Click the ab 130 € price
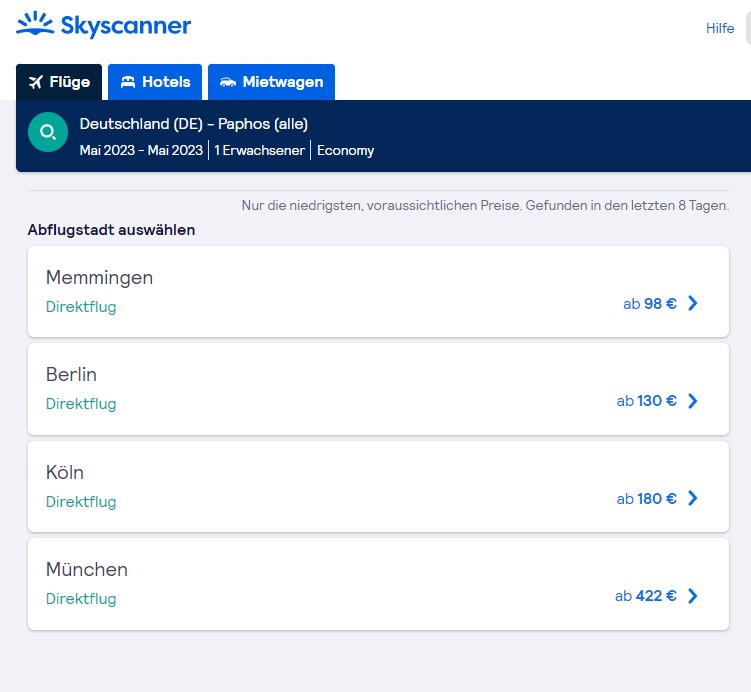 point(647,401)
